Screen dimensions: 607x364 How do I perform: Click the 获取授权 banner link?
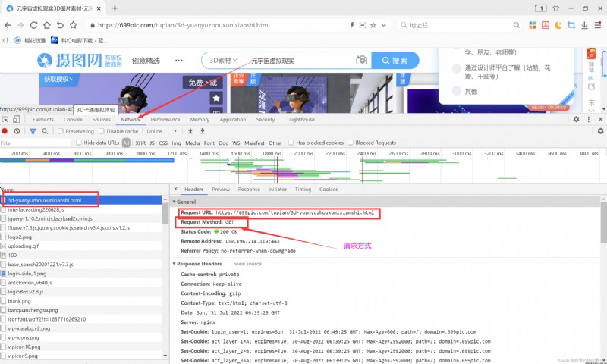coord(58,79)
